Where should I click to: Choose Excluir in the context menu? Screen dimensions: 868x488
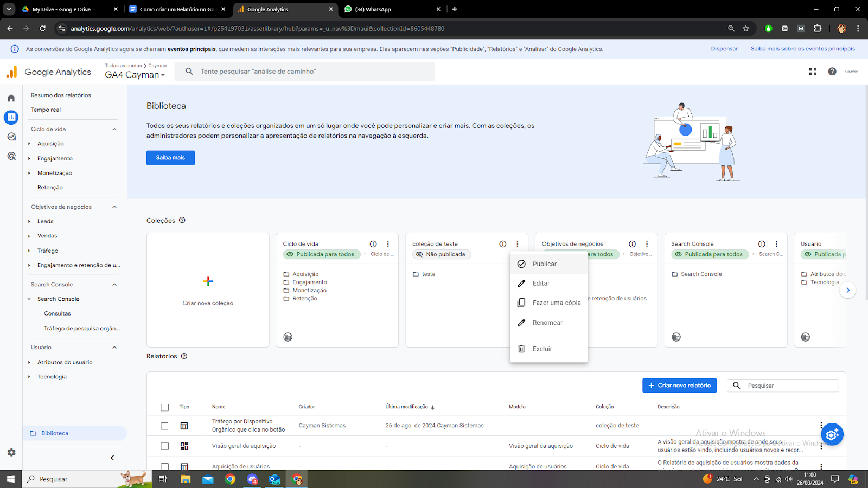point(548,349)
